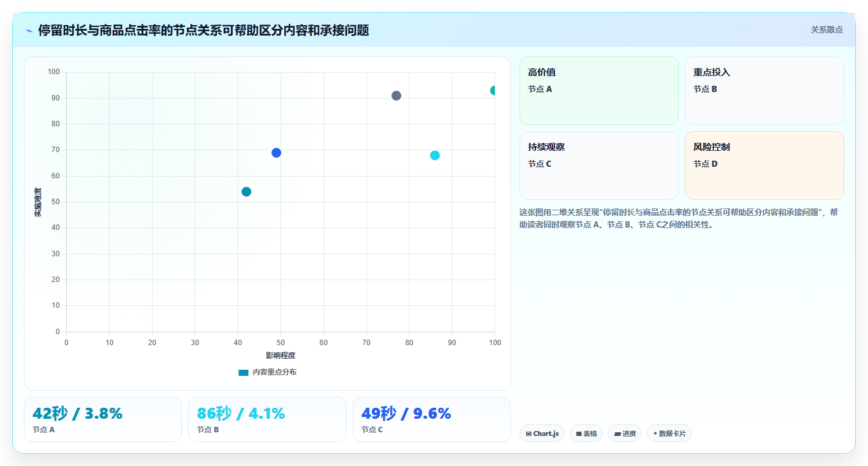
Task: Click 节点 A label under 42秒
Action: 43,430
